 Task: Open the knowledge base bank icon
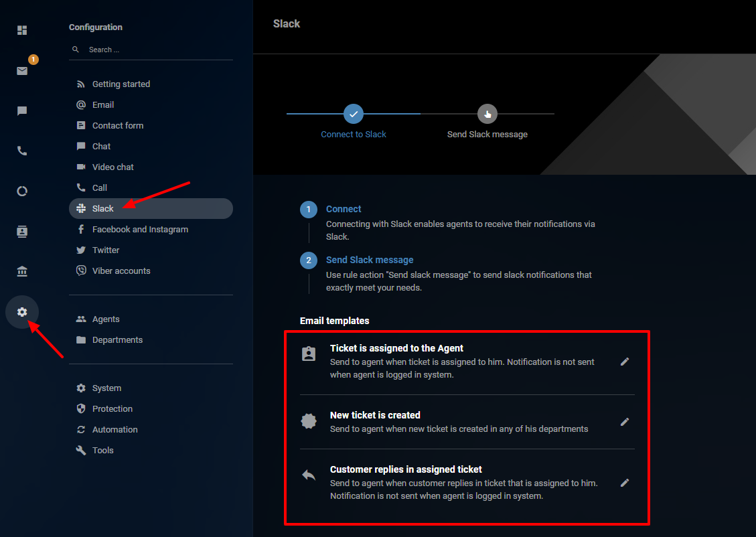tap(22, 271)
